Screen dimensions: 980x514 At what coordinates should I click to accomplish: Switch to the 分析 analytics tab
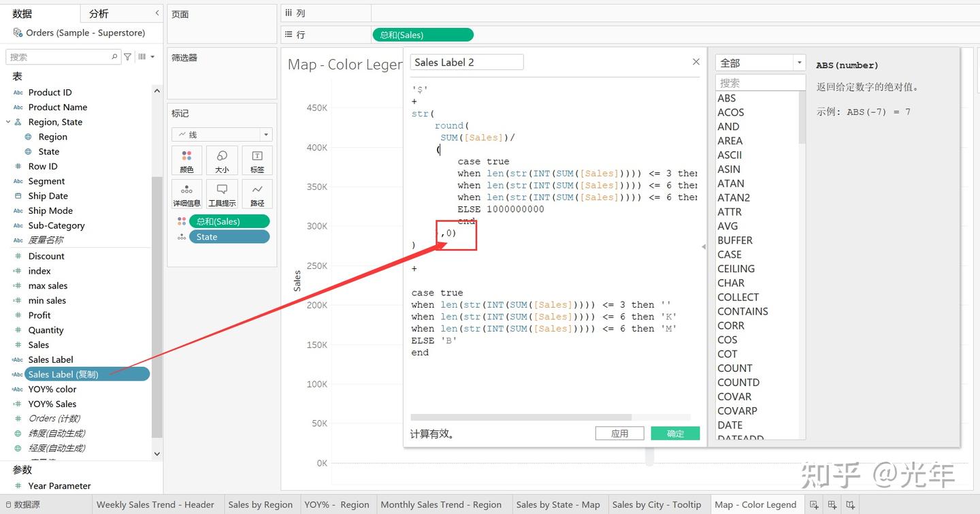click(99, 14)
